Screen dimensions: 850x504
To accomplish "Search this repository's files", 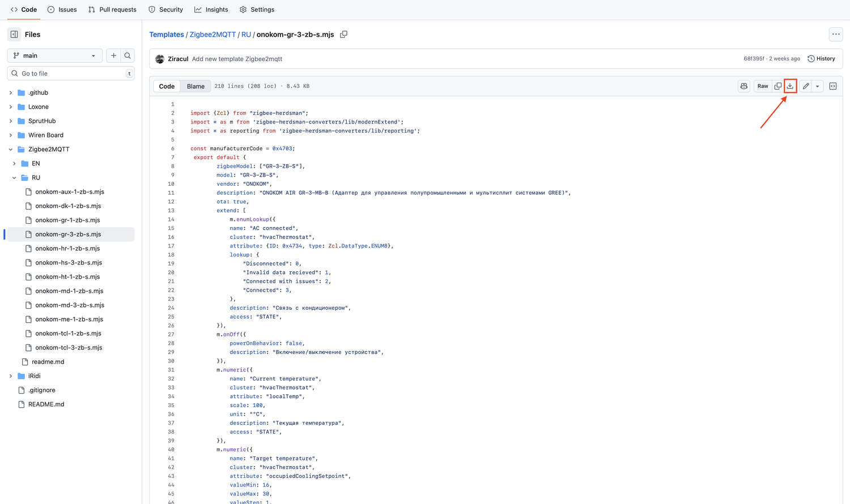I will [127, 55].
